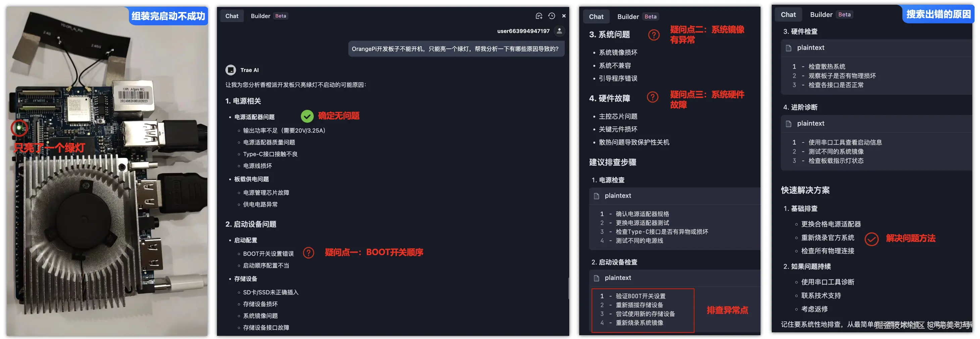Click the line '联系技术支持'
The image size is (980, 339).
[x=821, y=296]
